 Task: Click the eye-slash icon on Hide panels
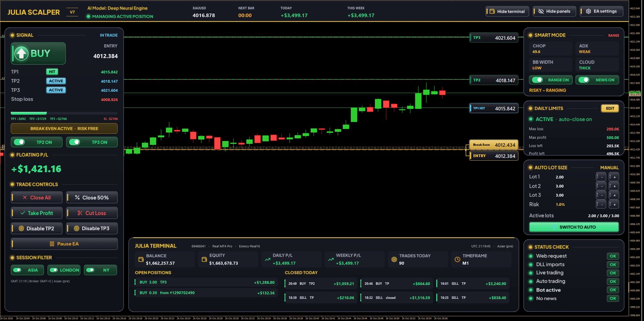coord(541,11)
